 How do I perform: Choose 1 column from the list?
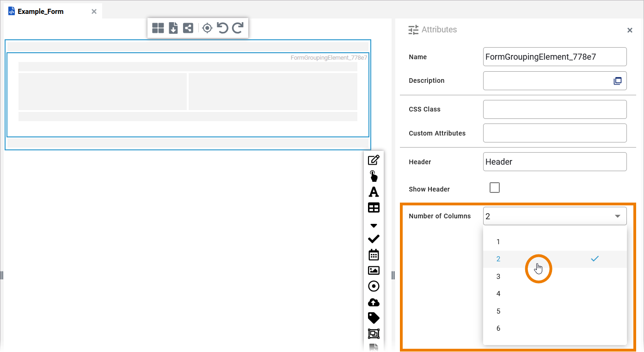[x=555, y=242]
